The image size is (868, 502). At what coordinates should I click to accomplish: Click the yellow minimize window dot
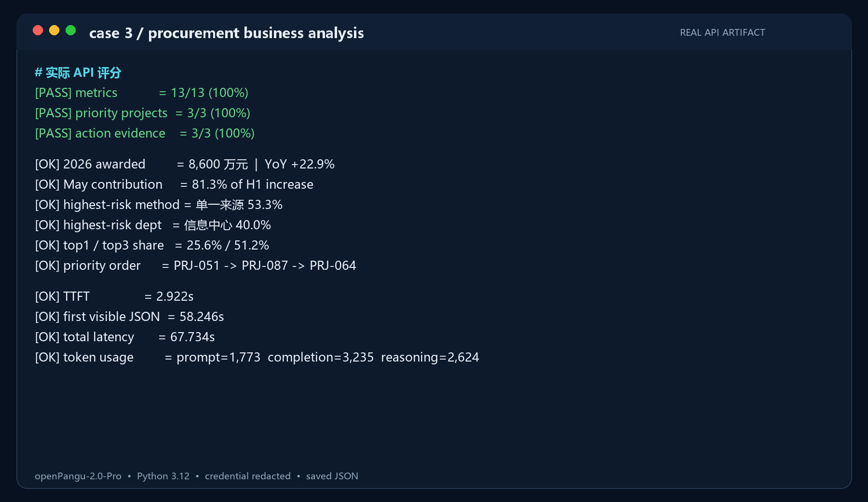pyautogui.click(x=54, y=30)
